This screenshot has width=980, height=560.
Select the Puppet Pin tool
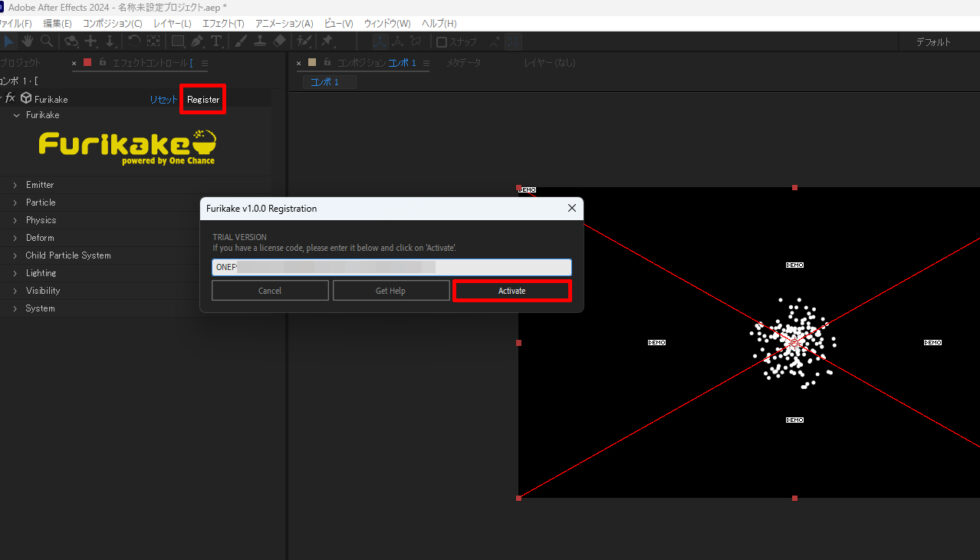point(327,42)
